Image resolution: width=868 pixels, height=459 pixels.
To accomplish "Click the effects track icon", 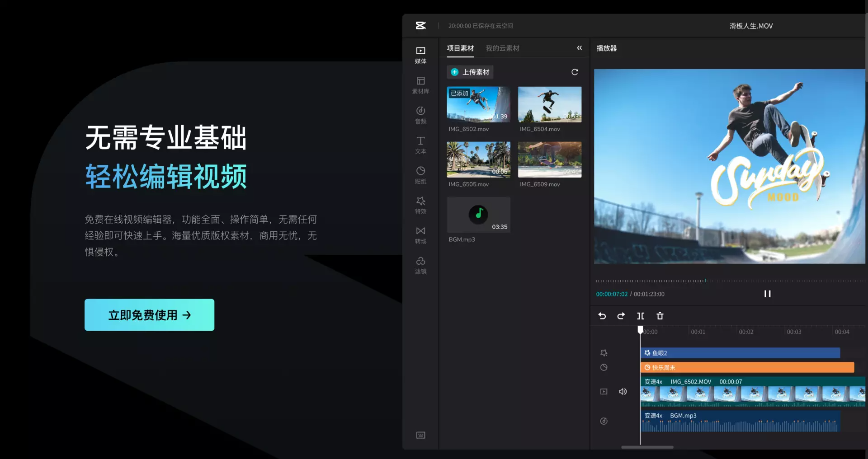I will click(604, 353).
